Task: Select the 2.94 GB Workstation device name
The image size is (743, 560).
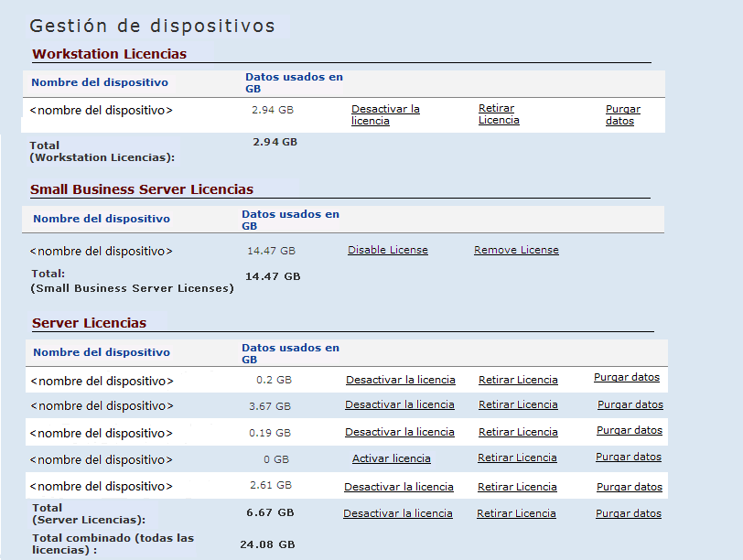Action: point(101,111)
